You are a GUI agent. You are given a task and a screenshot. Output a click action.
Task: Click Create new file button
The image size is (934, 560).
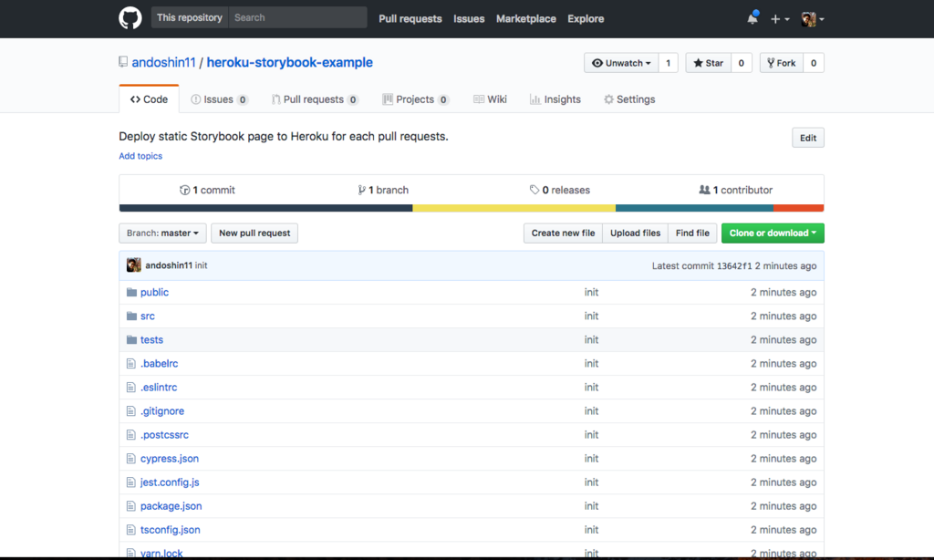[x=563, y=233]
